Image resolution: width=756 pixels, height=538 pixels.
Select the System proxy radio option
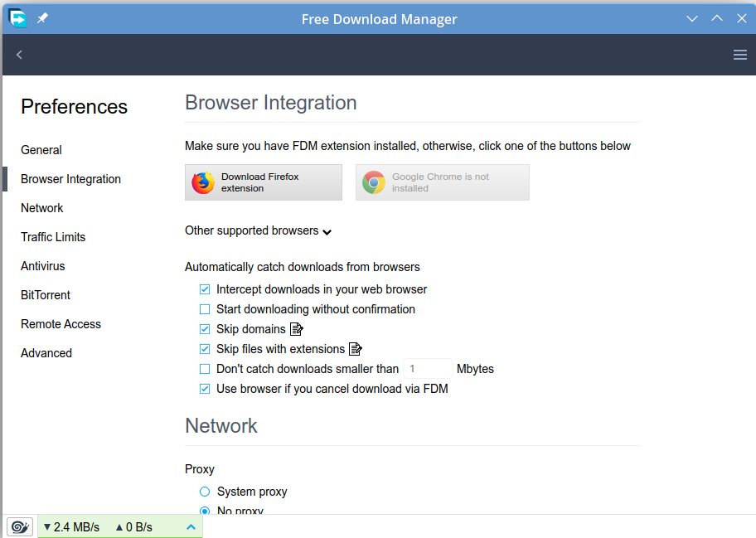[x=205, y=492]
